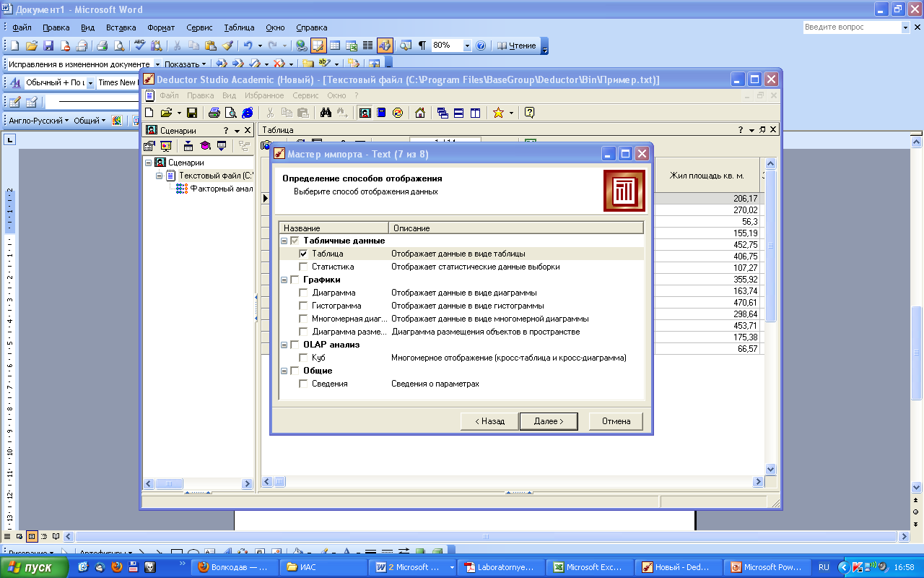Tile windows vertically icon in Deductor
924x578 pixels.
tap(476, 113)
